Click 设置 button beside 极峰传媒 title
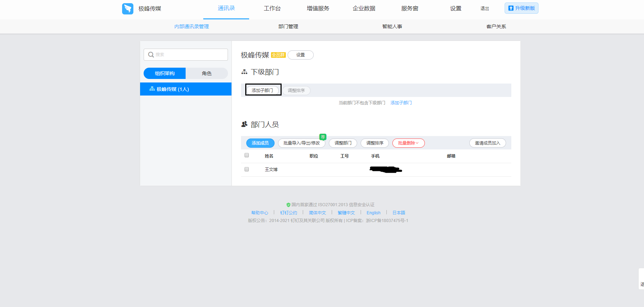This screenshot has height=307, width=644. [x=301, y=55]
